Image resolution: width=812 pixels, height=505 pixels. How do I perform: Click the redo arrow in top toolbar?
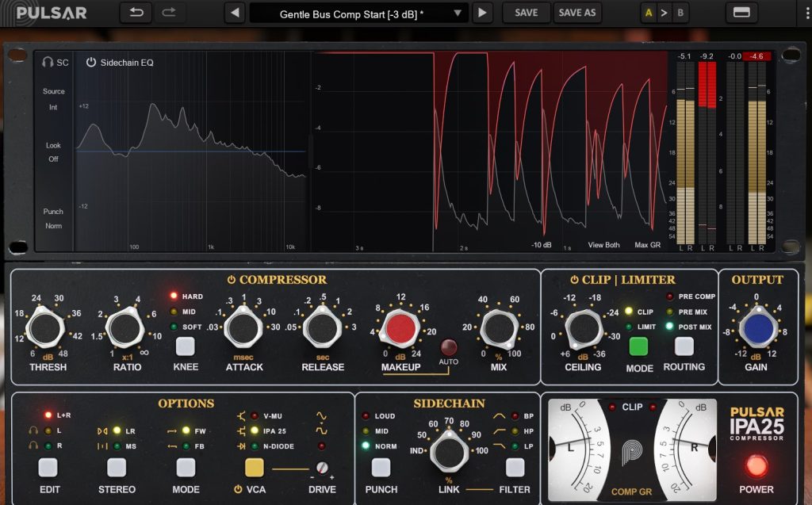pyautogui.click(x=168, y=13)
